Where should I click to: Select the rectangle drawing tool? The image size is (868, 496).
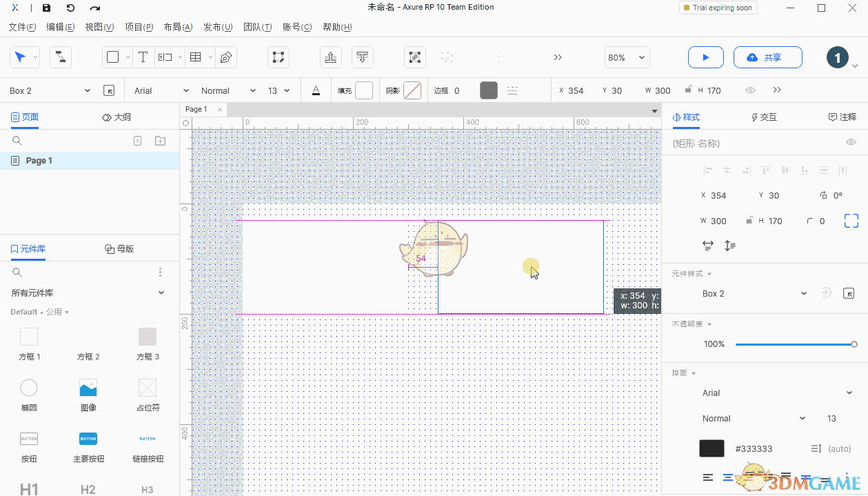point(114,57)
